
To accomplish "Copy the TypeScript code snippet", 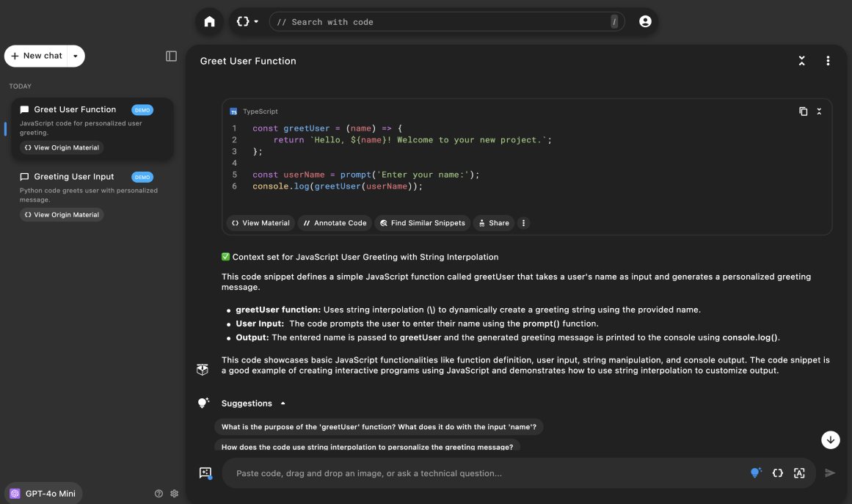I will [x=803, y=112].
